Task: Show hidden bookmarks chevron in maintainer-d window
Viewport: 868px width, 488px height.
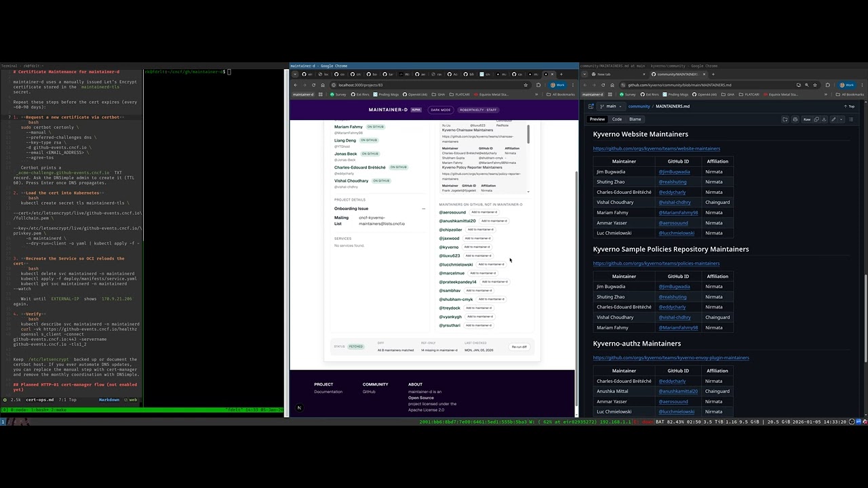Action: (x=536, y=94)
